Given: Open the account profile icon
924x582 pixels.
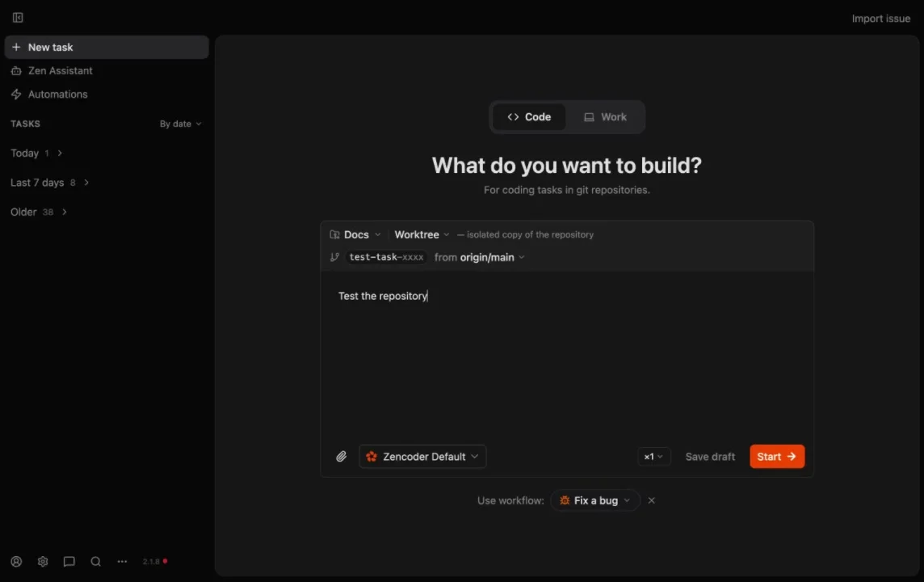Looking at the screenshot, I should (16, 561).
